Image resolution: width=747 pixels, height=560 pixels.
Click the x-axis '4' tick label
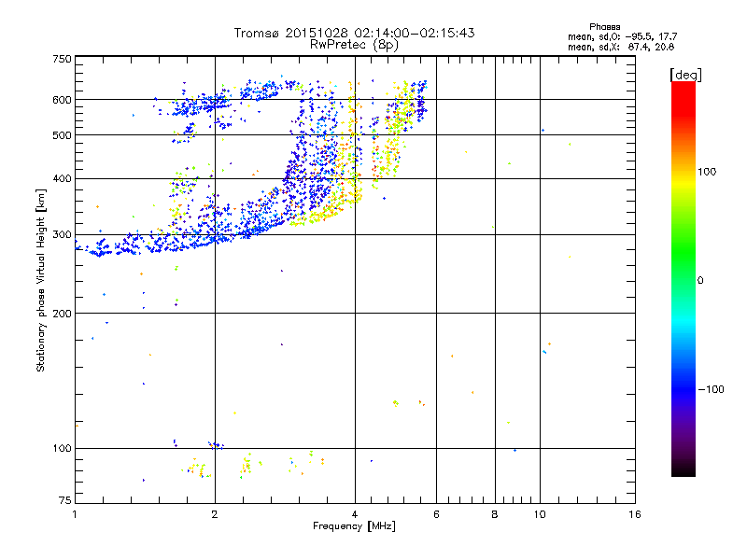(x=355, y=514)
